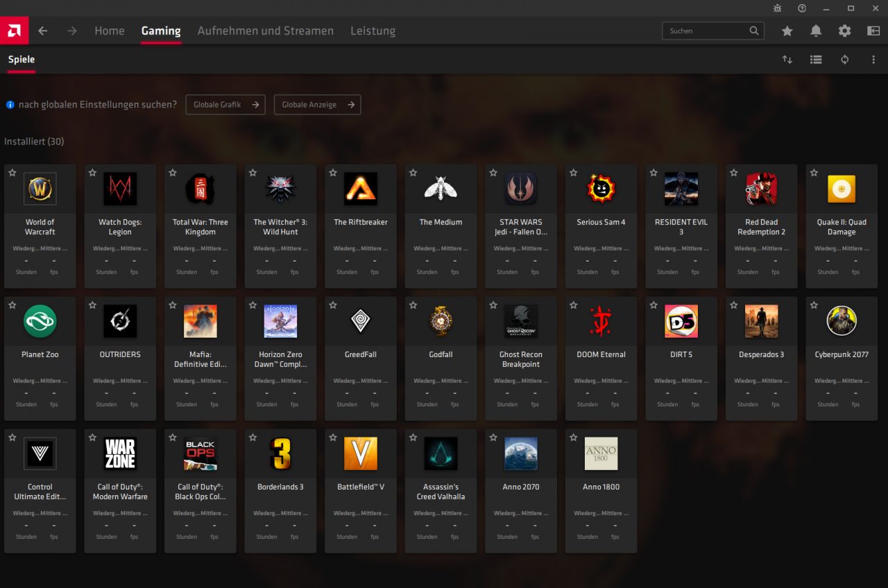Screen dimensions: 888x588
Task: Toggle favorite star on Battlefield V
Action: click(x=333, y=438)
